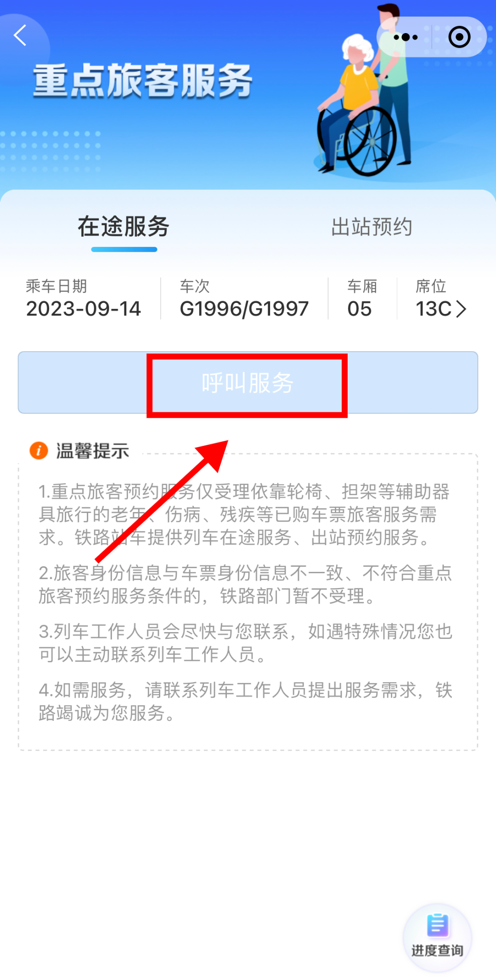This screenshot has width=496, height=980.
Task: Tap the 重点旅客服务 page title
Action: coord(143,81)
